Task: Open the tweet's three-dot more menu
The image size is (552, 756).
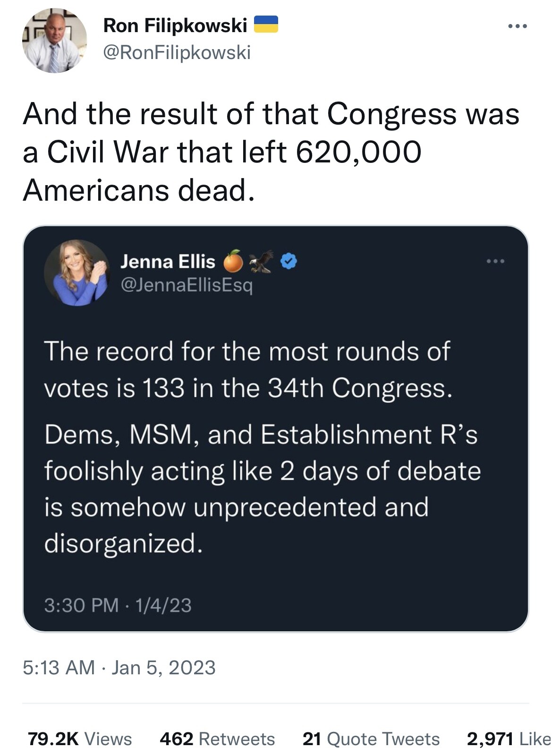Action: coord(518,26)
